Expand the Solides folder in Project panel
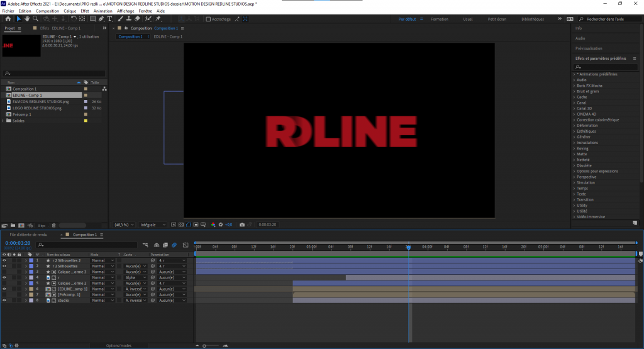644x349 pixels. (x=3, y=121)
